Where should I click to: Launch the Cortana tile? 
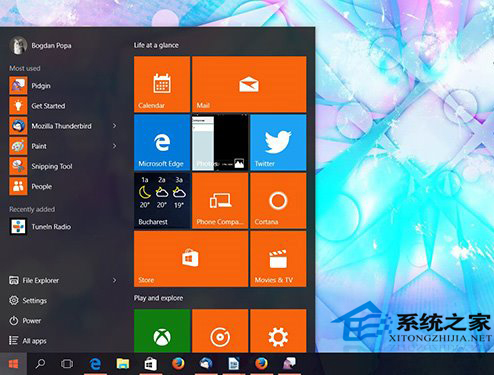(278, 201)
